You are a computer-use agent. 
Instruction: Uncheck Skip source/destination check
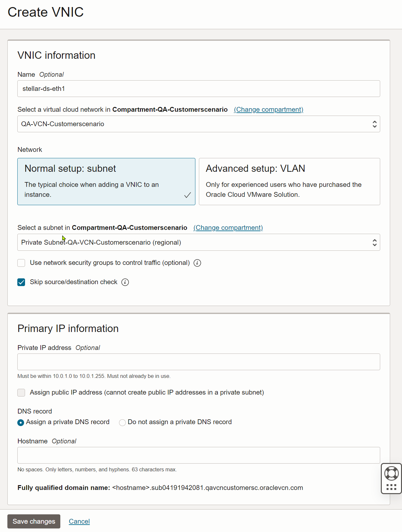point(21,282)
